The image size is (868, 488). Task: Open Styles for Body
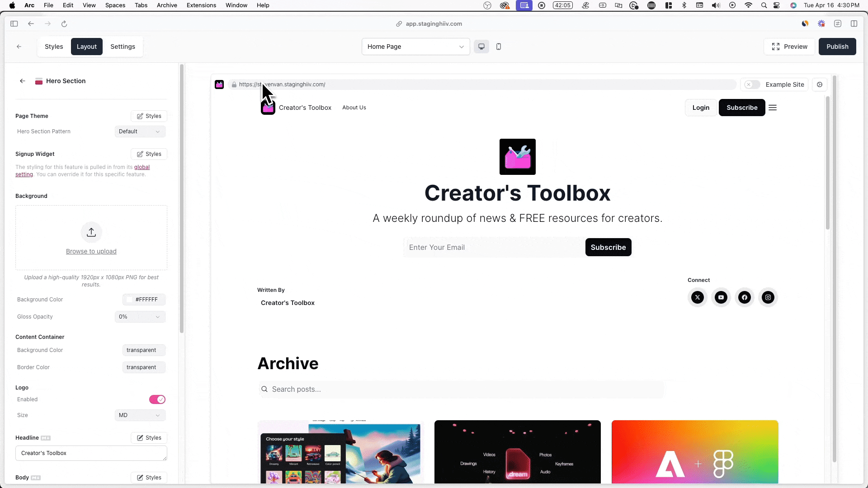pyautogui.click(x=149, y=478)
